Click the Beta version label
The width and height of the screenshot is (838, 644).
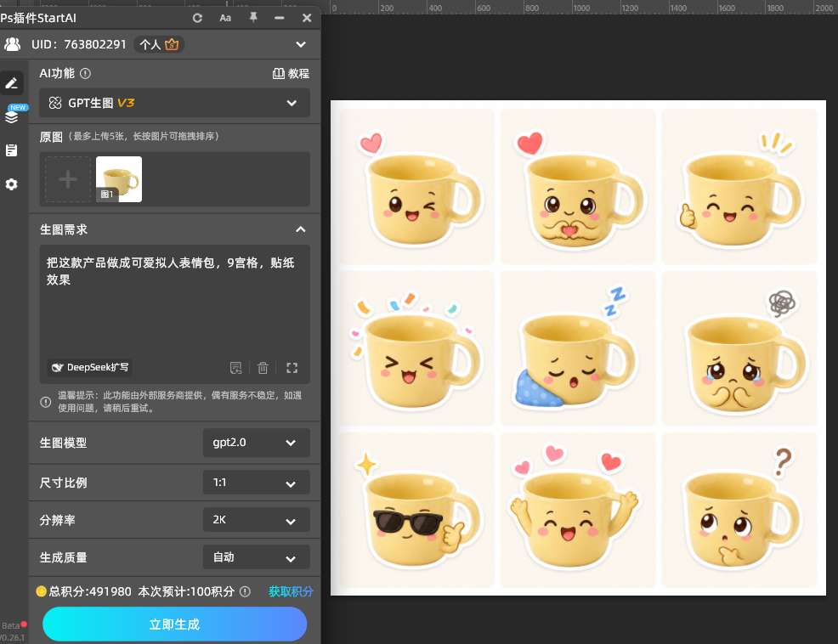pos(11,625)
